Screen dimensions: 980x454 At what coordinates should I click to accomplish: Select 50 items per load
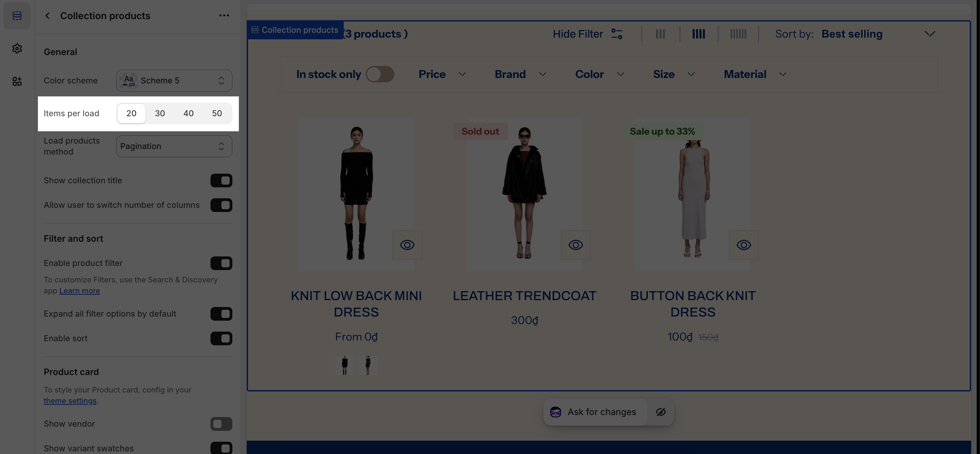pos(217,113)
